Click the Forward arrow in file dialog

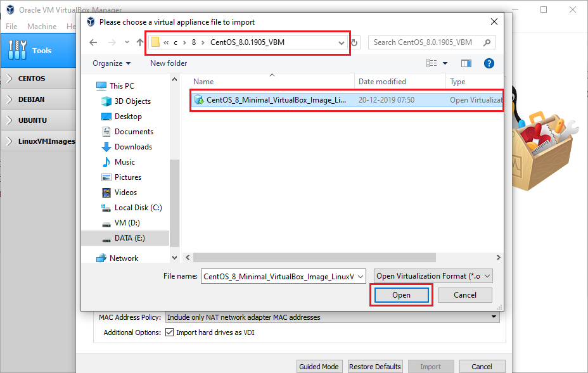112,42
